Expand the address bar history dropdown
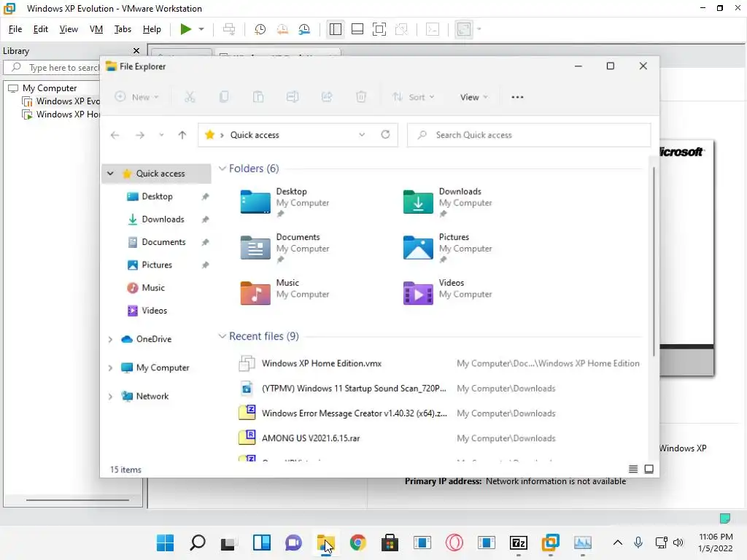 pyautogui.click(x=362, y=135)
